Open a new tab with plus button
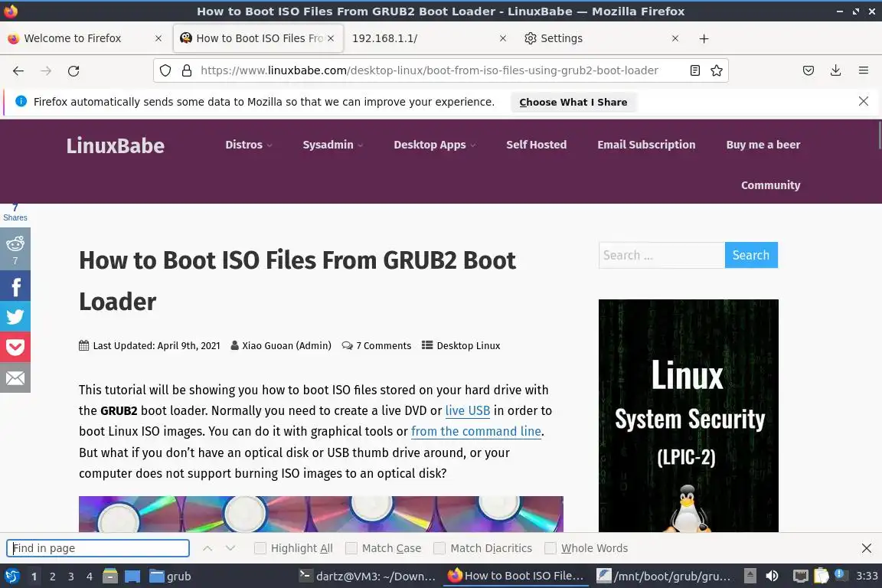This screenshot has height=588, width=882. coord(704,38)
